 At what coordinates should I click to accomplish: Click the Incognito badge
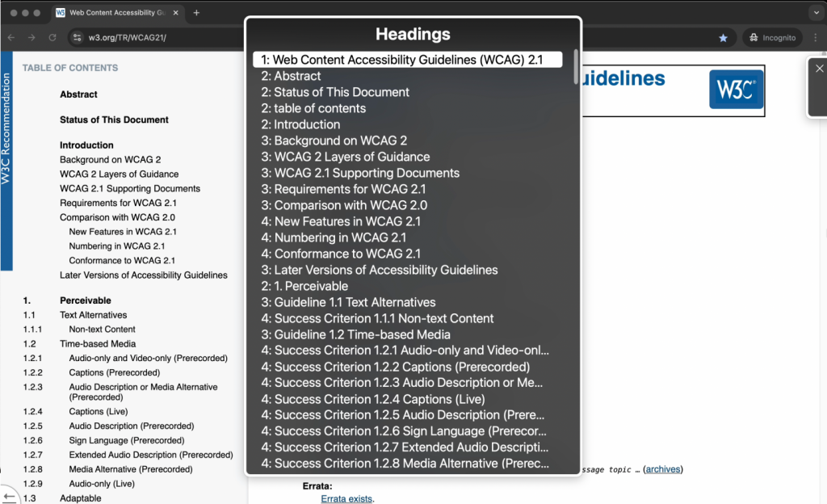771,37
